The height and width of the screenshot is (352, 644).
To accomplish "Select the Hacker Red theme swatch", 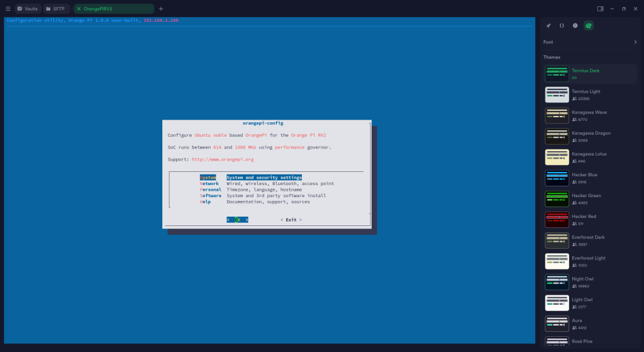I will pyautogui.click(x=557, y=220).
